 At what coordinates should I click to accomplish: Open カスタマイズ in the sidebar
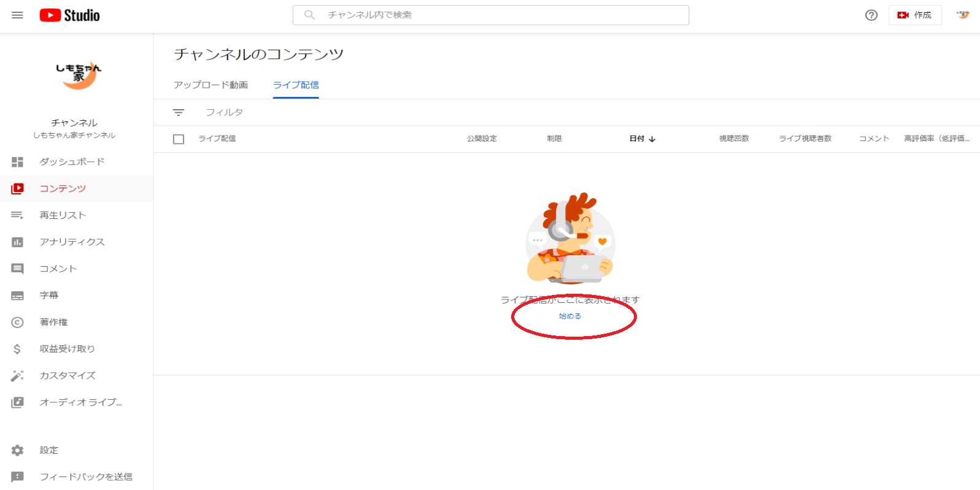pyautogui.click(x=68, y=375)
